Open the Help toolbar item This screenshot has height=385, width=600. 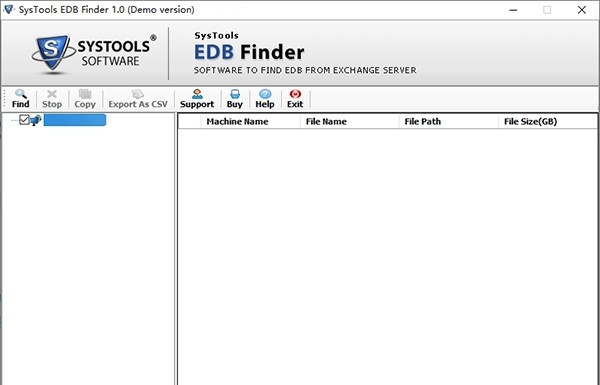[265, 99]
